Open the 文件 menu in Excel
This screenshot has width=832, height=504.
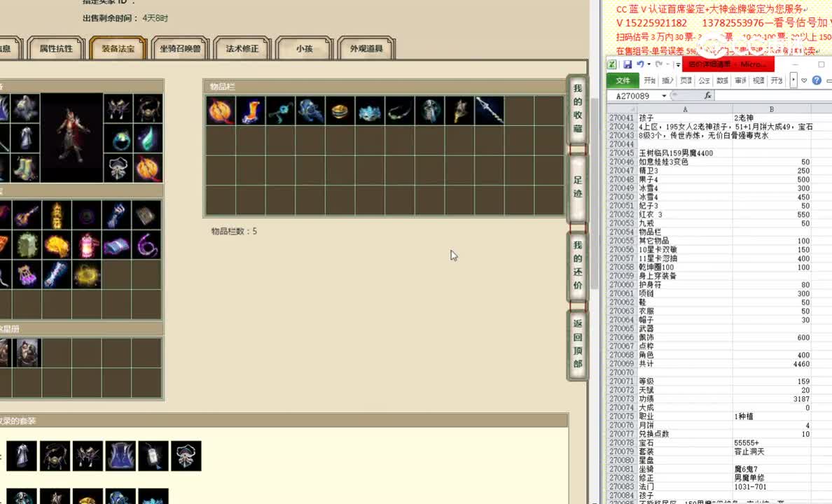tap(623, 80)
